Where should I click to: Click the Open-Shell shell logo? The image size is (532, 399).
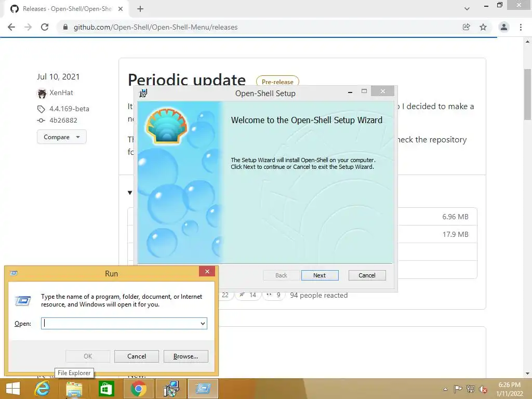167,126
